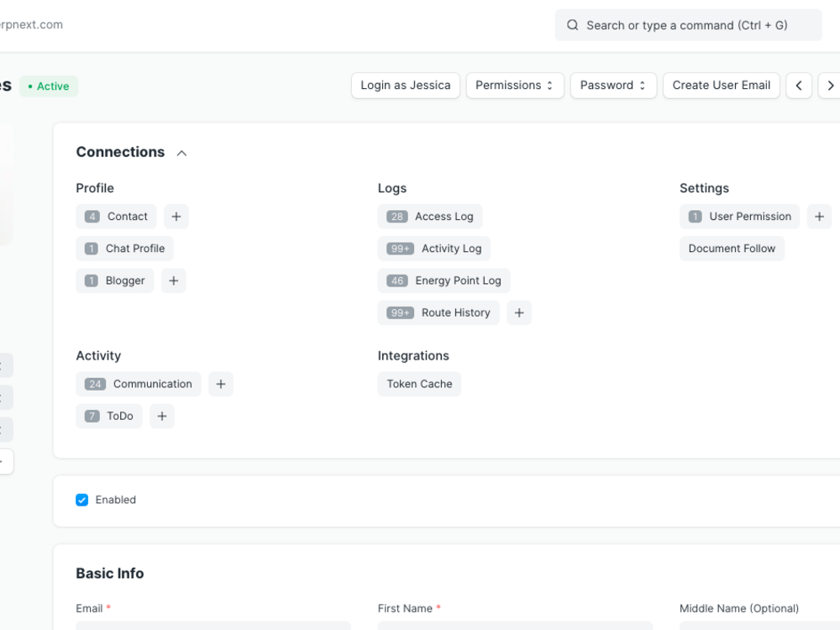This screenshot has width=840, height=630.
Task: Add a new Contact connection
Action: pos(176,216)
